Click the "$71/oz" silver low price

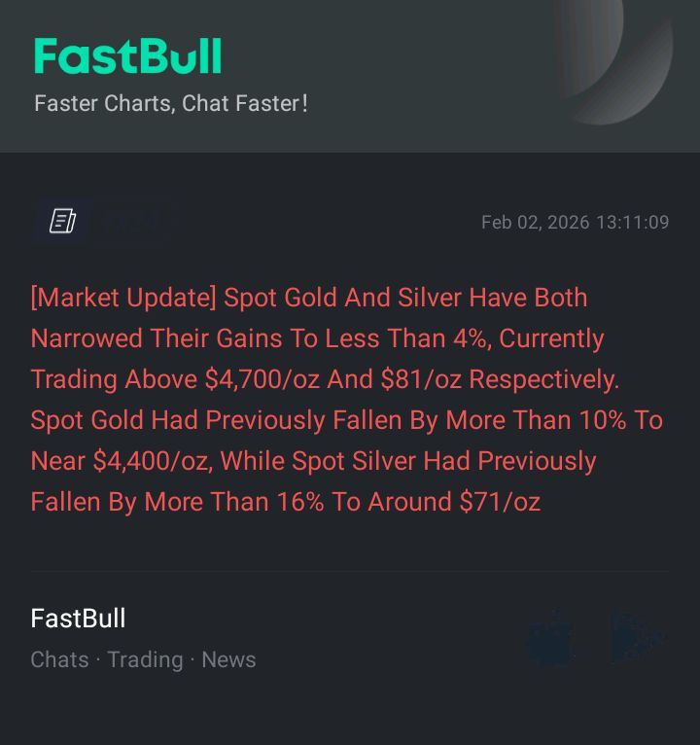pos(500,502)
